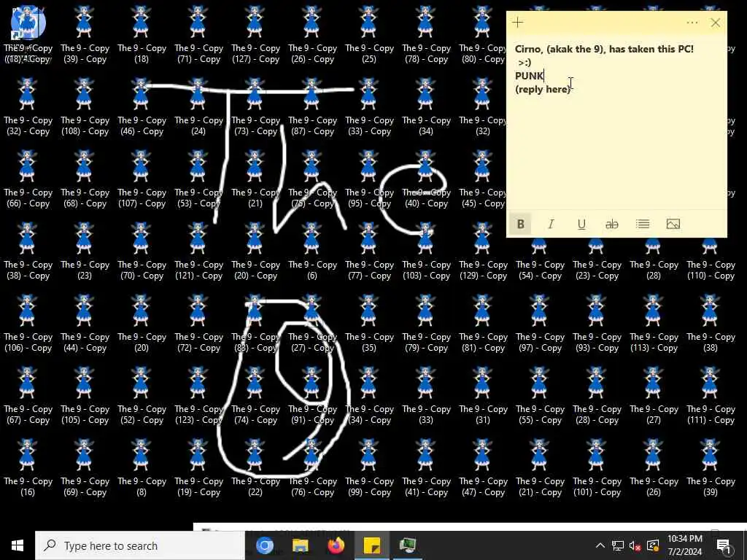Select 'The 9 - Copy (101) - Copy' icon
This screenshot has width=747, height=560.
click(597, 467)
